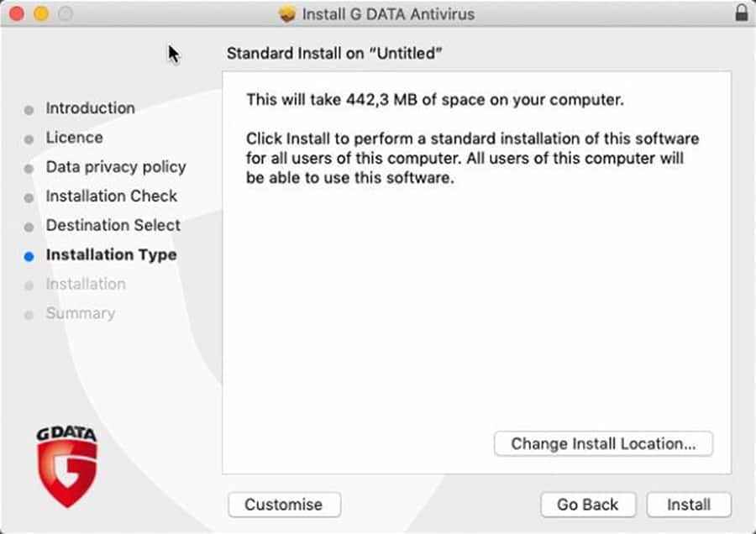Click the installer package icon in the title bar

coord(286,13)
